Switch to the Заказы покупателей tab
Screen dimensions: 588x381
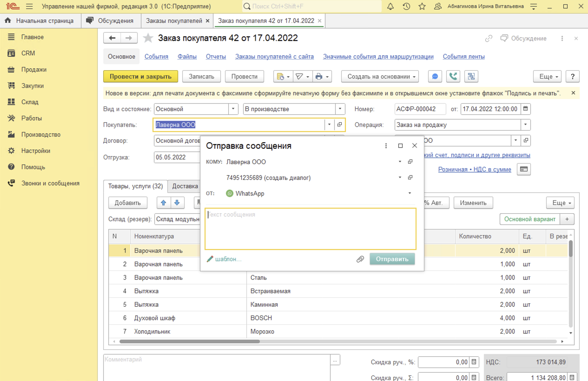(x=174, y=21)
